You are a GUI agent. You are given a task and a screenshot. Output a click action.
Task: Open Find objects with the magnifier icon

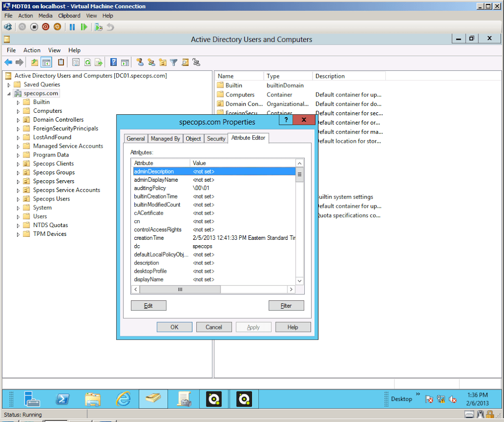[185, 62]
